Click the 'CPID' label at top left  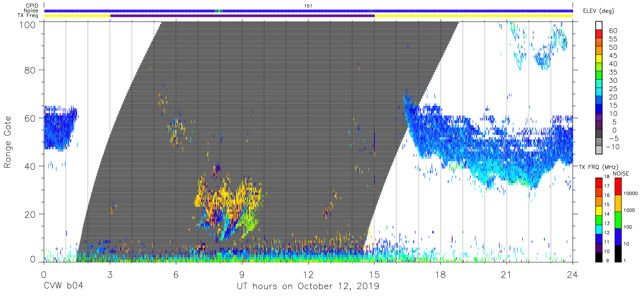click(31, 5)
